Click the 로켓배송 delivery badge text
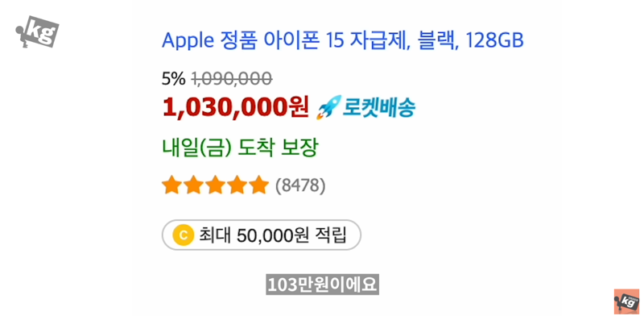Image resolution: width=644 pixels, height=316 pixels. point(379,108)
